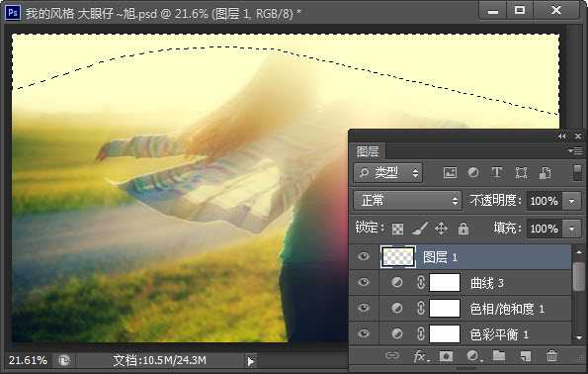Click the type layer filter icon
The image size is (588, 374).
coord(497,173)
